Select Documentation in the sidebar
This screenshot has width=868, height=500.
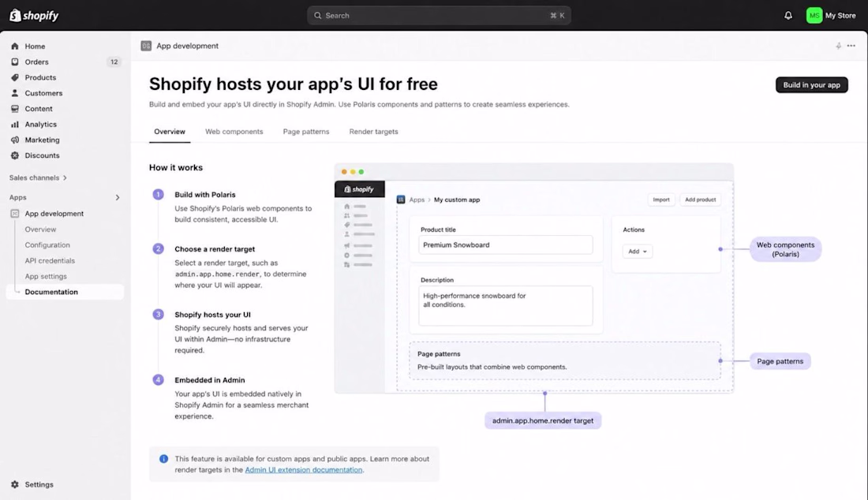[65, 292]
